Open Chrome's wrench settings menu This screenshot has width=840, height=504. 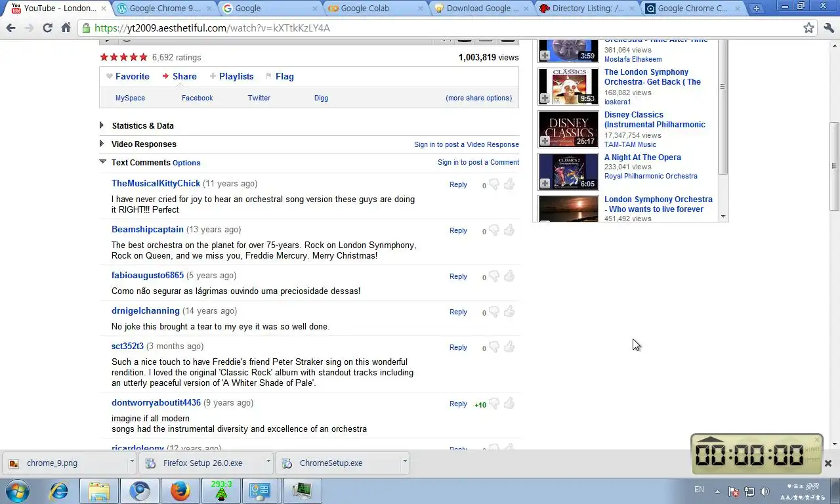coord(828,28)
